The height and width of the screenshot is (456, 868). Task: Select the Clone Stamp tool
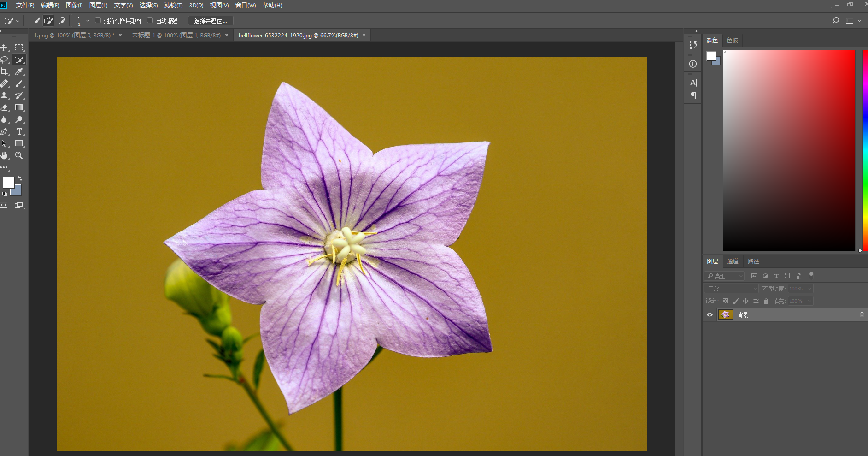click(4, 95)
